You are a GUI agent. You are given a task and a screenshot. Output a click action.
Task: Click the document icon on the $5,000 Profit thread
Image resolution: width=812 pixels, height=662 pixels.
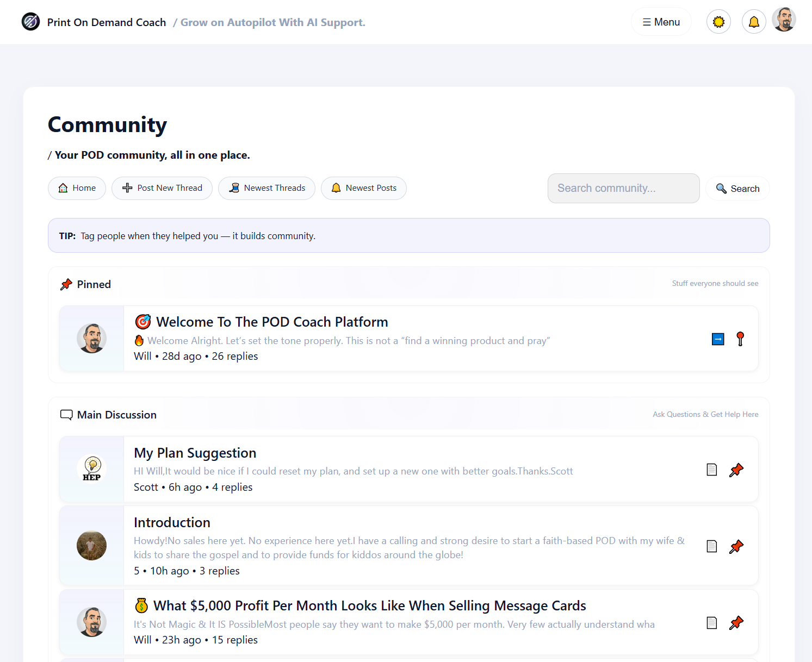[711, 622]
